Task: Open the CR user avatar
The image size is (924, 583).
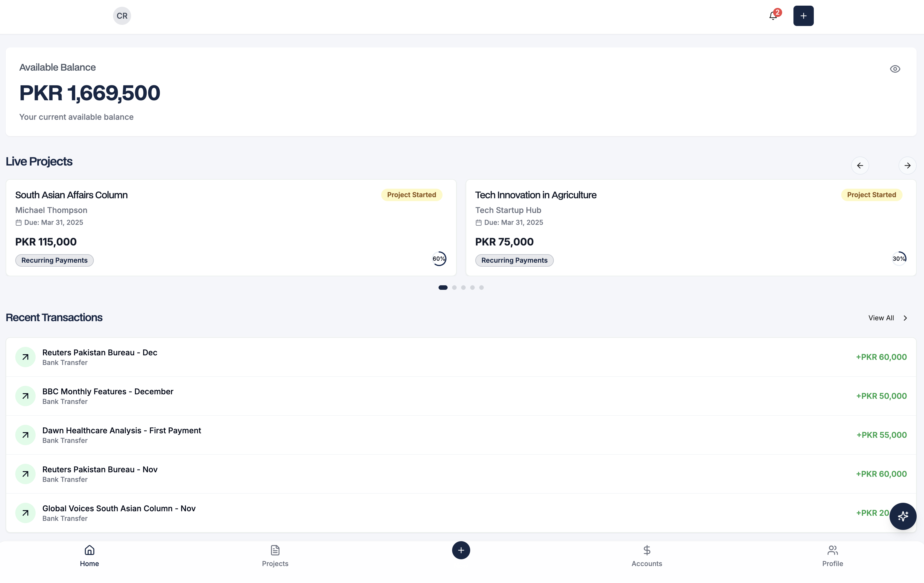Action: point(122,16)
